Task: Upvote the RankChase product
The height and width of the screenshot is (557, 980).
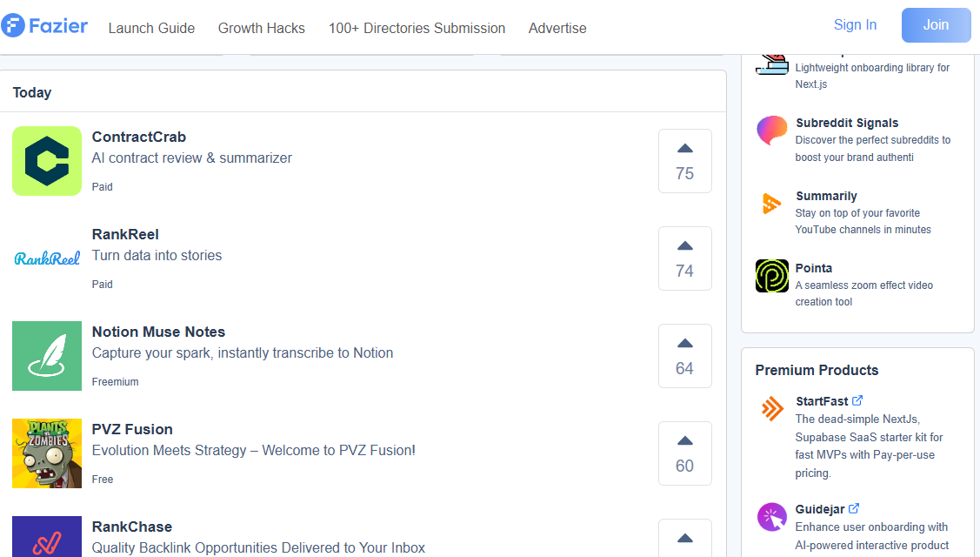Action: [x=685, y=538]
